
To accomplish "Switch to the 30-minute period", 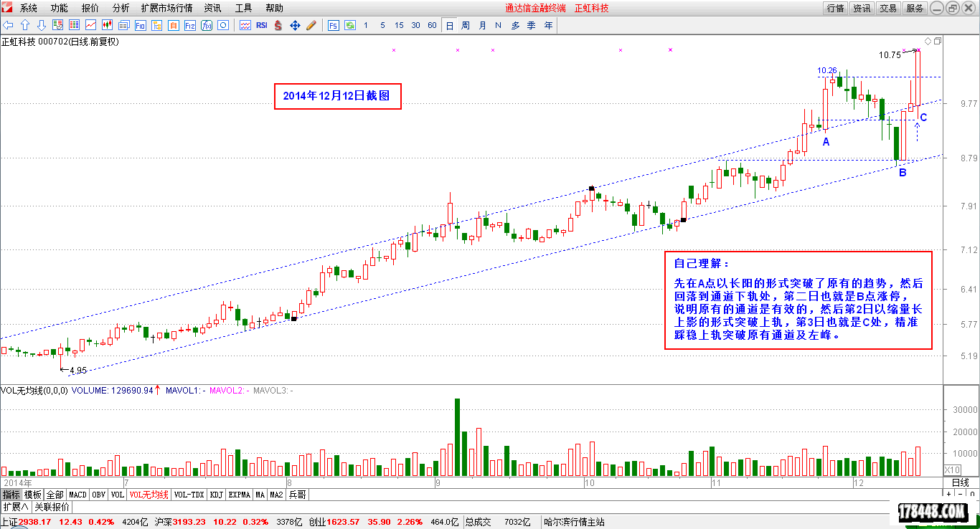I will pos(415,25).
